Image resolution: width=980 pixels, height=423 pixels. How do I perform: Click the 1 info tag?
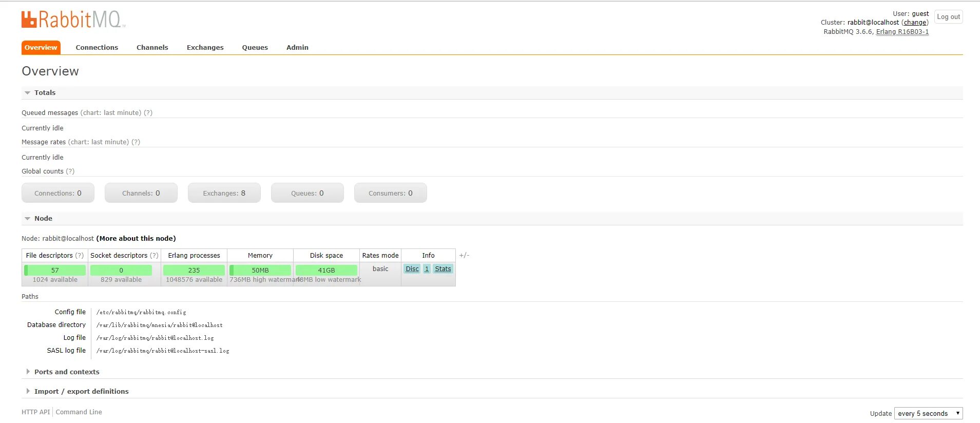click(427, 269)
